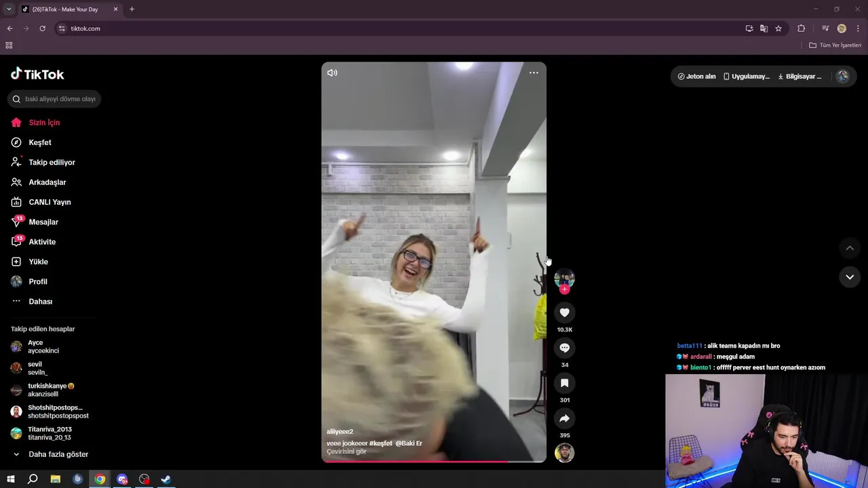This screenshot has height=488, width=868.
Task: Open Chrome three-dots menu
Action: point(858,28)
